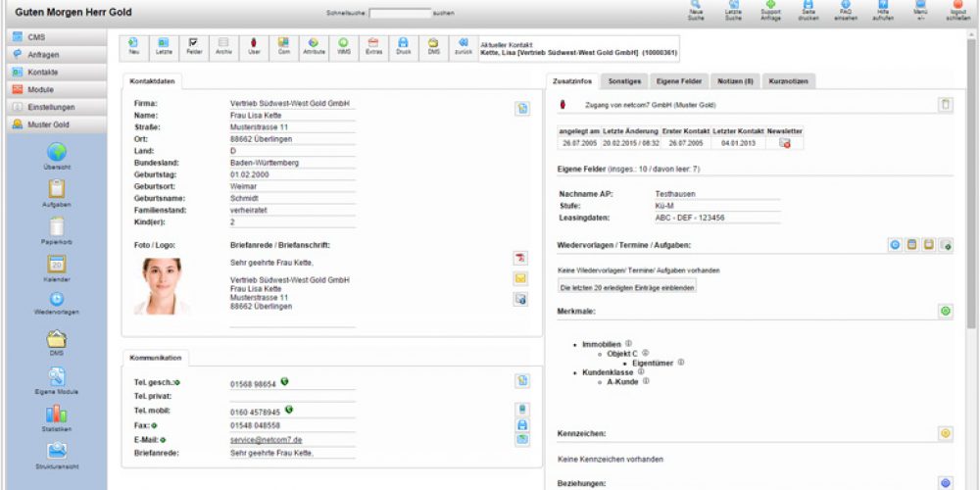
Task: Toggle the Newsletter subscription status icon
Action: [784, 143]
